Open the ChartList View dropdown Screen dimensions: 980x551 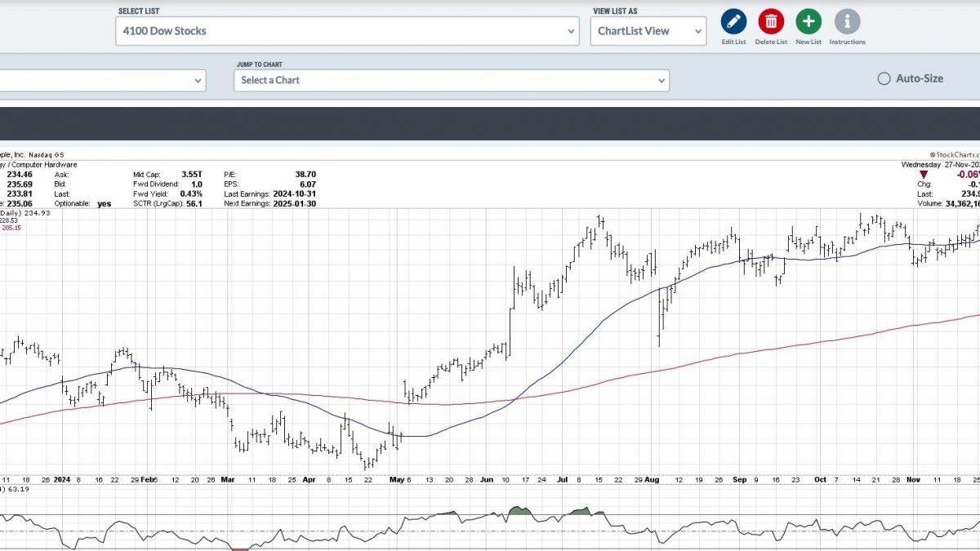648,31
